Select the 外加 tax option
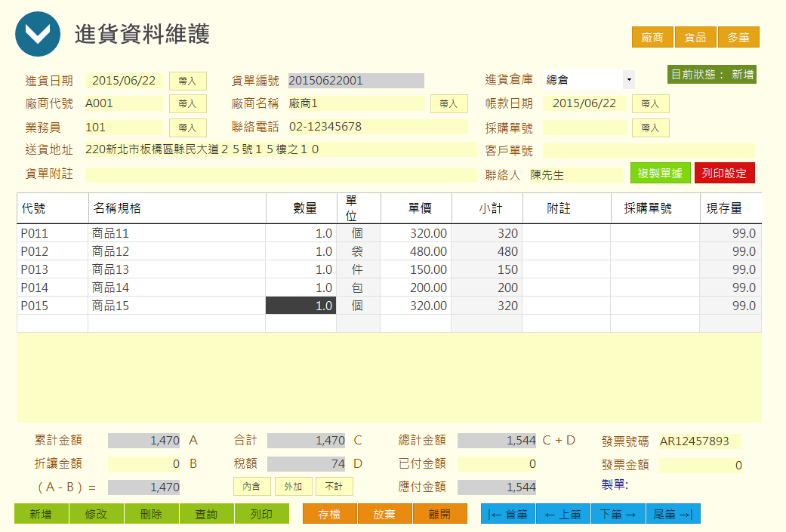 point(293,487)
